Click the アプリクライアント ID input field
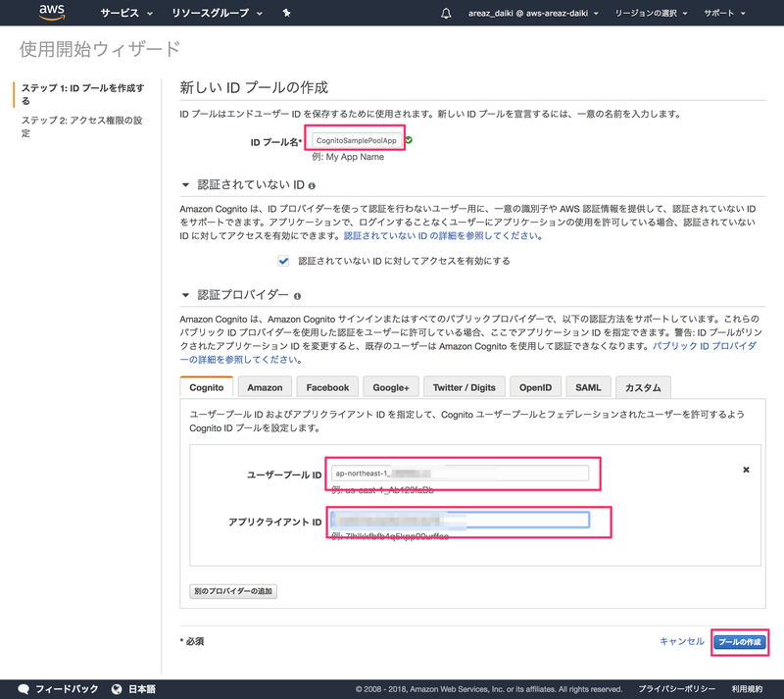The width and height of the screenshot is (784, 699). (460, 520)
